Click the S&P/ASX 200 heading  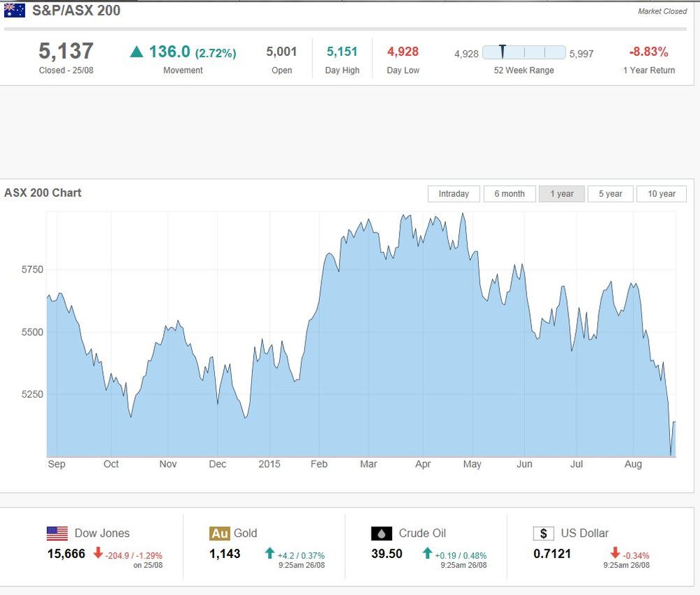[x=76, y=10]
